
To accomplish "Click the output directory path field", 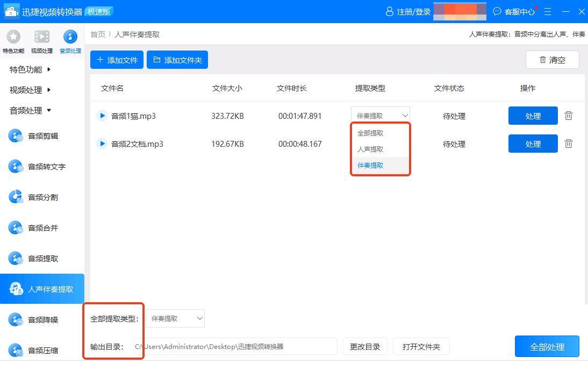I will coord(235,347).
